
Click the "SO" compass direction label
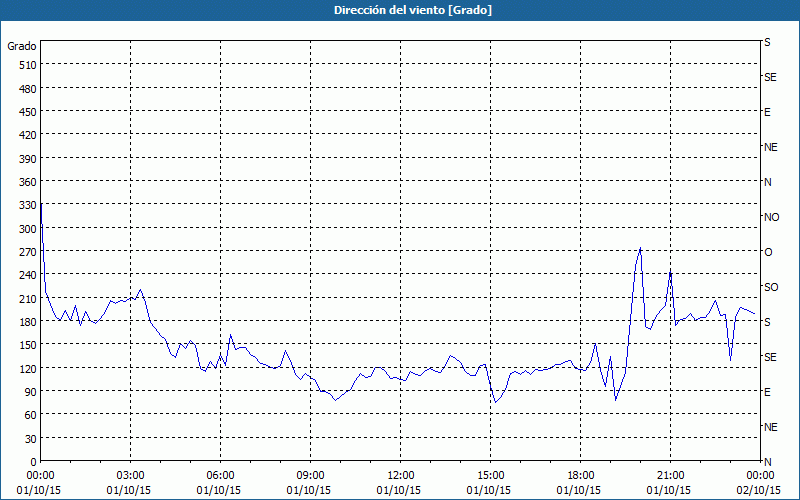click(771, 288)
